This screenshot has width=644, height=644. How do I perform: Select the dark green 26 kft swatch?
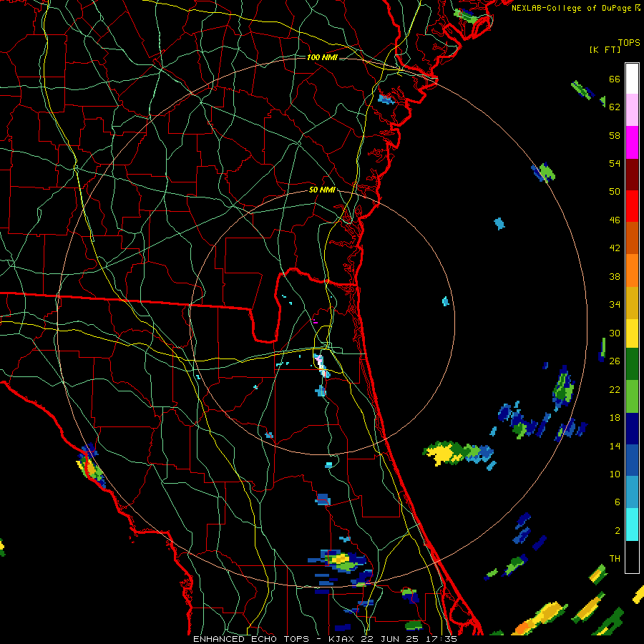point(632,364)
